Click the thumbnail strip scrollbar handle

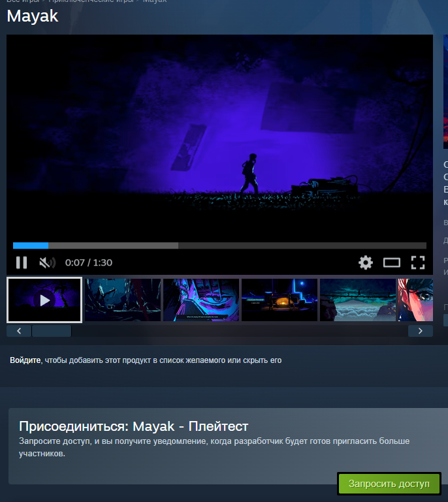point(52,331)
